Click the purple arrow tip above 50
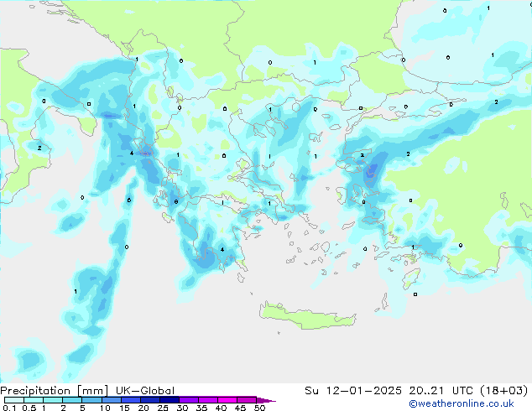The height and width of the screenshot is (411, 532). pyautogui.click(x=266, y=400)
